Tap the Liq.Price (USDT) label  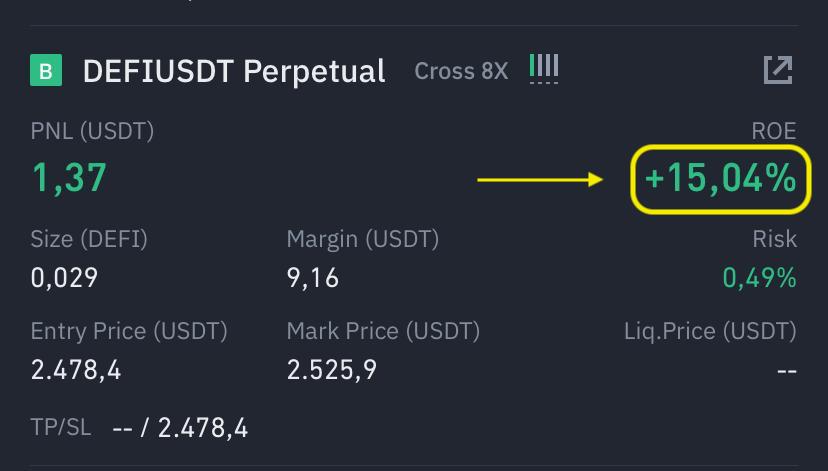pyautogui.click(x=710, y=332)
